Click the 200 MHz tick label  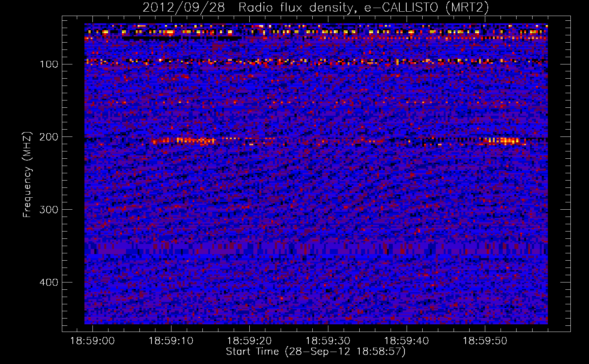click(x=49, y=137)
